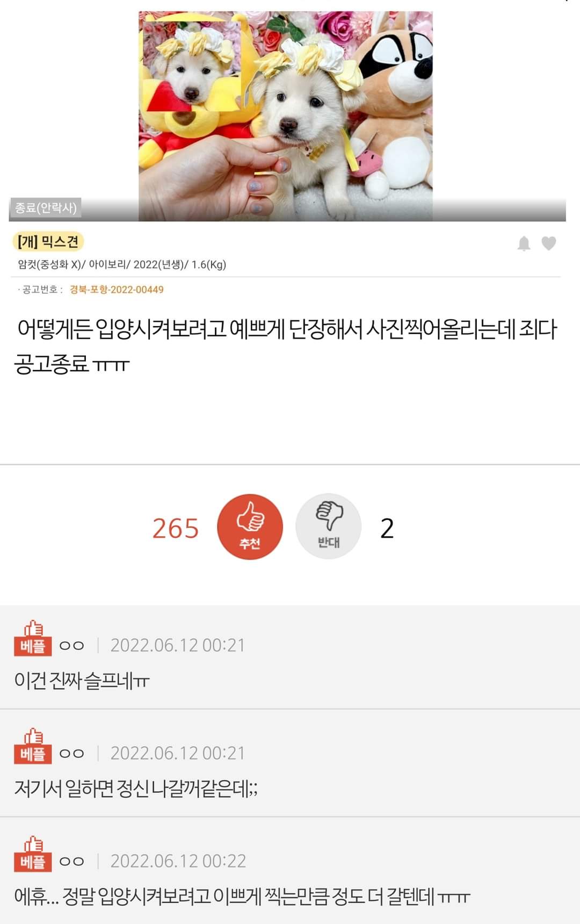Click the dislike count 2
This screenshot has width=580, height=924.
[x=387, y=528]
